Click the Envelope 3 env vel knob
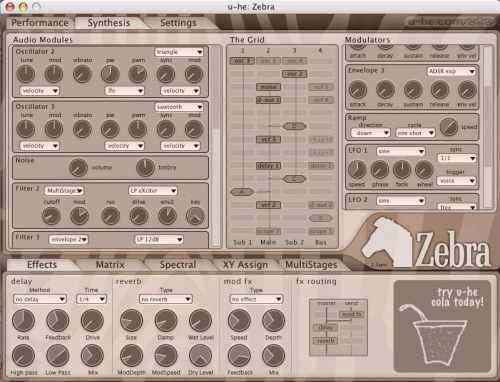Viewport: 500px width, 382px height. [x=467, y=90]
